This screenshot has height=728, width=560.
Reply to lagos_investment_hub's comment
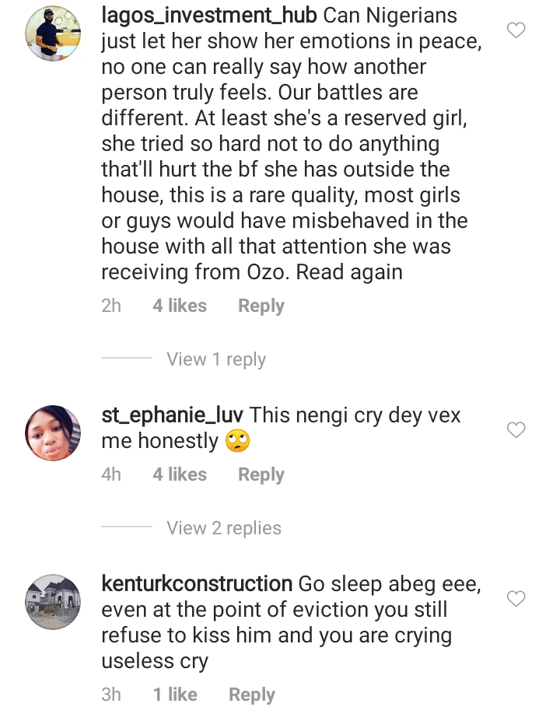click(261, 306)
